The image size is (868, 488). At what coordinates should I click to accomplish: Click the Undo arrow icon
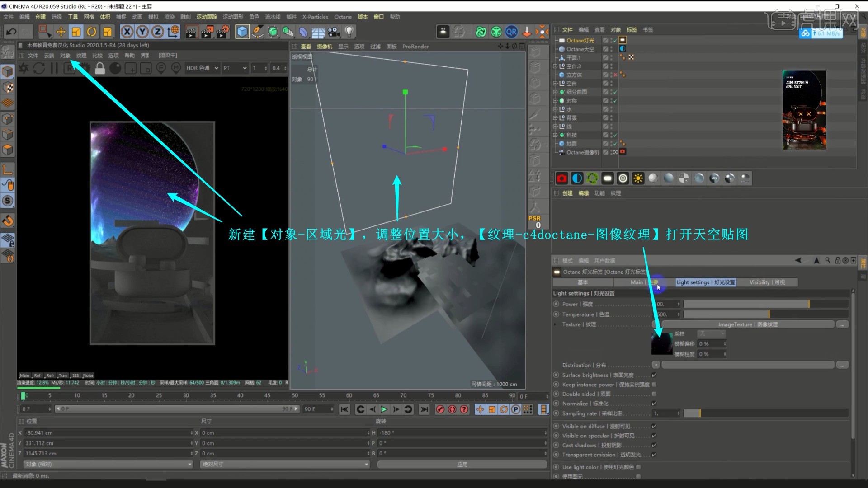click(11, 32)
